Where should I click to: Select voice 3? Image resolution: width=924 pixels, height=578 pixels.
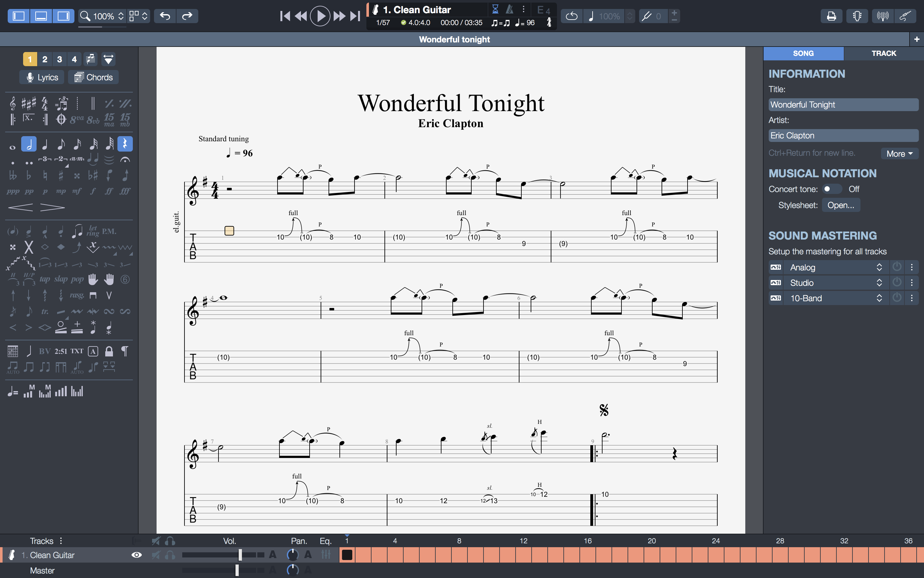click(x=59, y=59)
